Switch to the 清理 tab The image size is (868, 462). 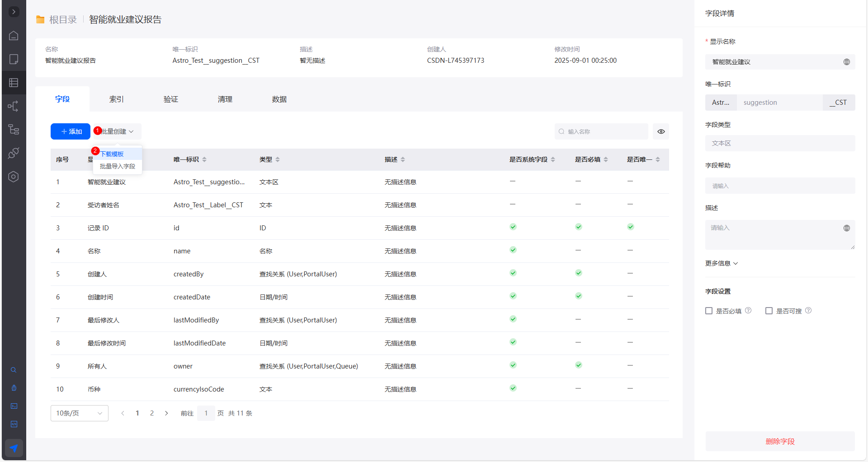(x=225, y=99)
